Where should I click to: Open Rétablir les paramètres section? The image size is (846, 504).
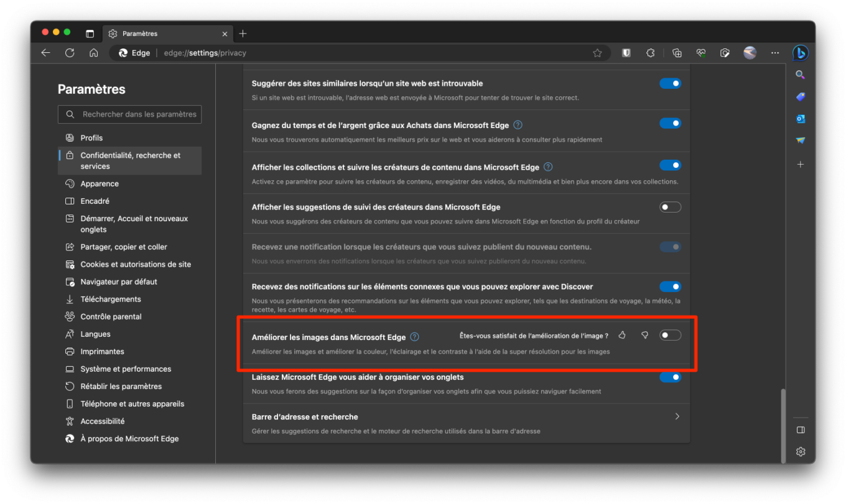coord(129,386)
